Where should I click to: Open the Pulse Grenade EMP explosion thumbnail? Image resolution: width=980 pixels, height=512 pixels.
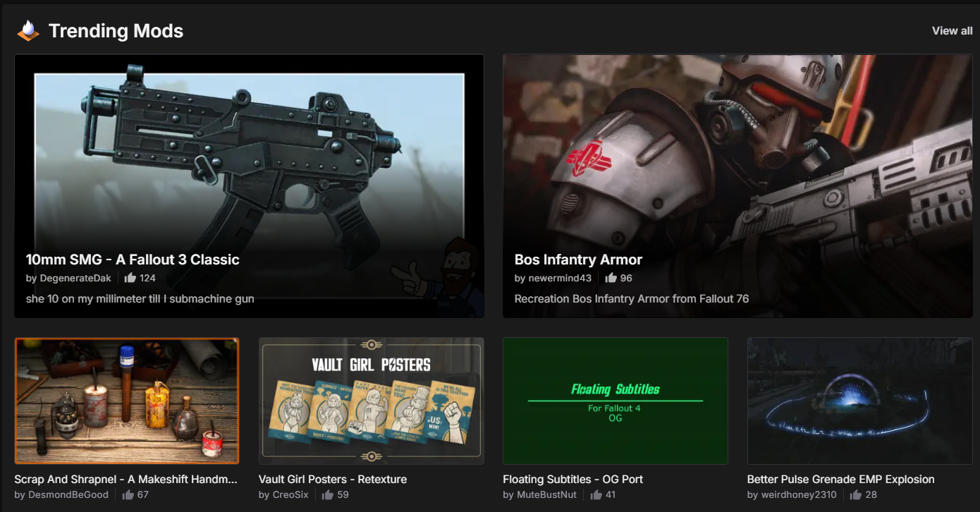(x=859, y=401)
